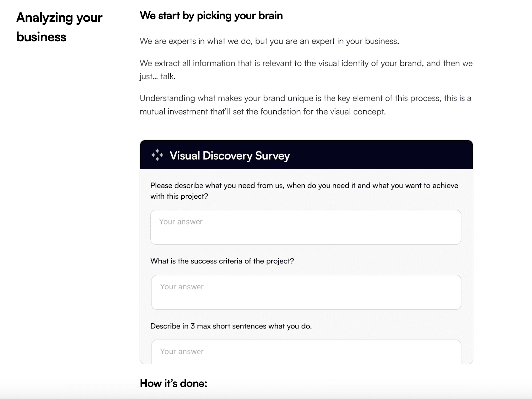Screen dimensions: 532x399
Task: Click the line starting Understanding what makes your brand
Action: point(306,98)
